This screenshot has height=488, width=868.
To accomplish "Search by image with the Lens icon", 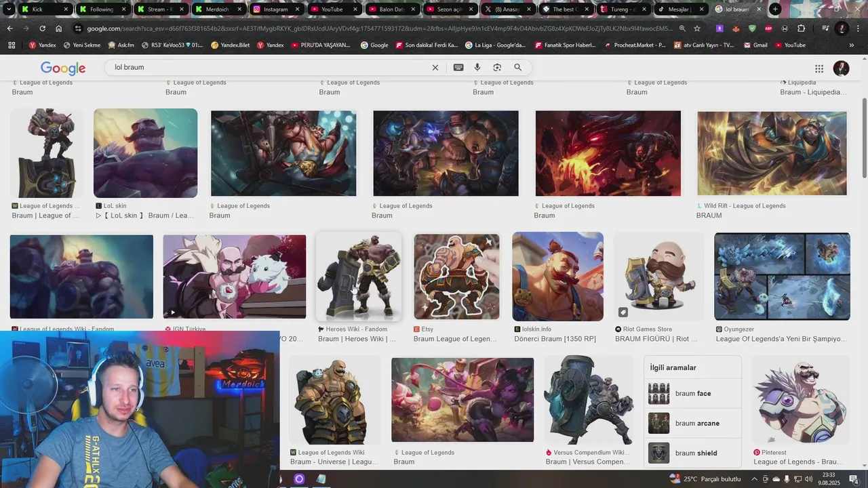I will 497,67.
